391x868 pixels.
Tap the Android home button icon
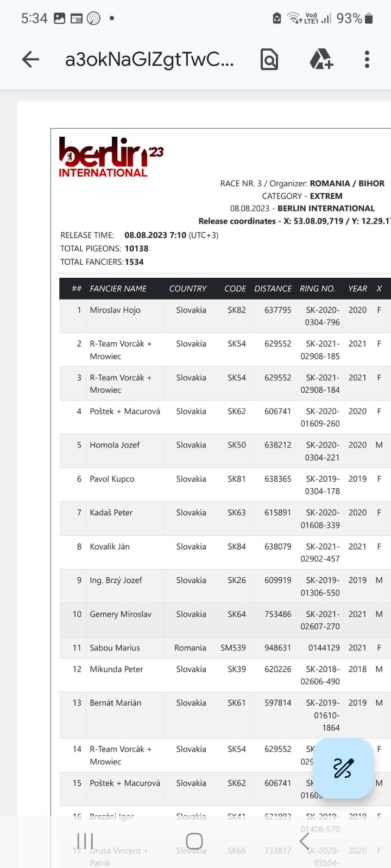point(194,841)
